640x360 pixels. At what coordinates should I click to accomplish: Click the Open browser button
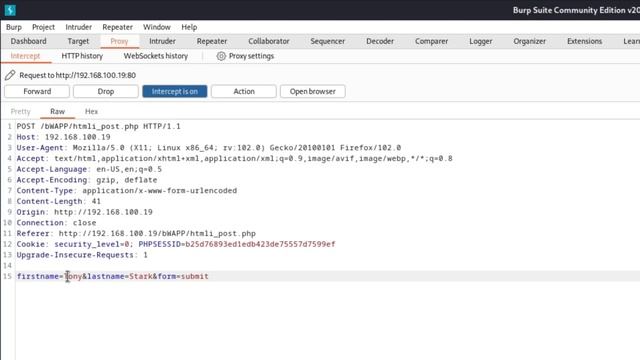(313, 91)
